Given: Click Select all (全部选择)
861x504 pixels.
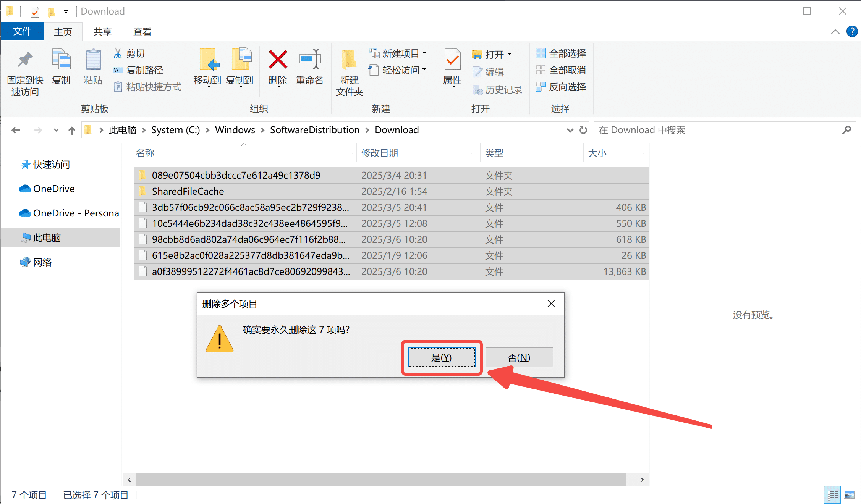Looking at the screenshot, I should (x=561, y=53).
